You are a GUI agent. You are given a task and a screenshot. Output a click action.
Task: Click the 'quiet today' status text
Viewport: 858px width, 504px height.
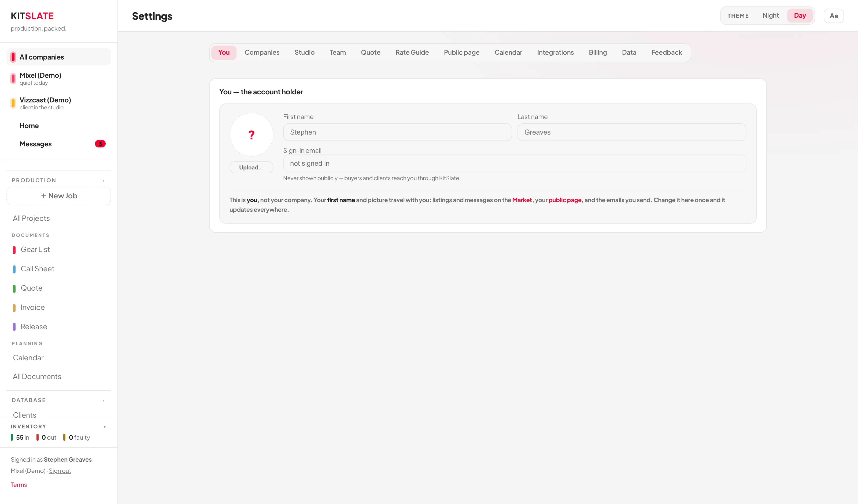[34, 83]
